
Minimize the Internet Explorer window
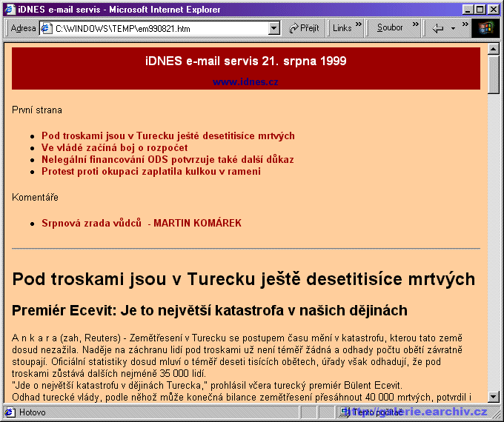(468, 10)
